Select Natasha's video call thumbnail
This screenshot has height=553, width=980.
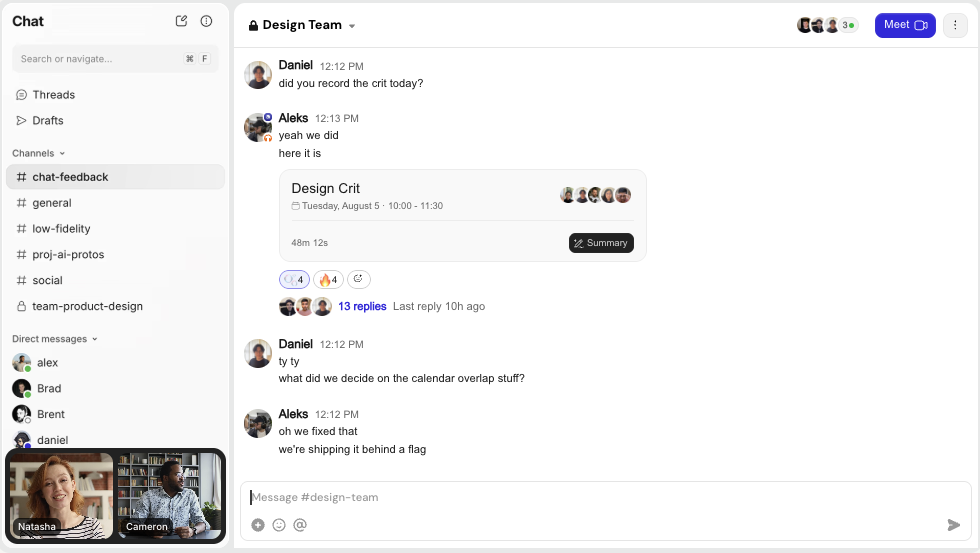tap(61, 495)
